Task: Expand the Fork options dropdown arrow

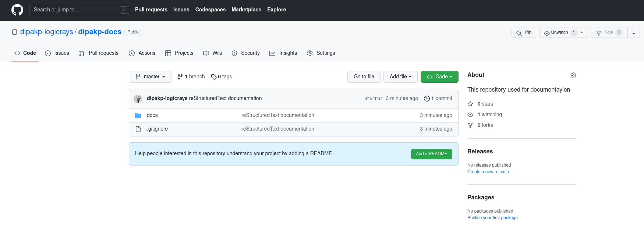Action: coord(634,33)
